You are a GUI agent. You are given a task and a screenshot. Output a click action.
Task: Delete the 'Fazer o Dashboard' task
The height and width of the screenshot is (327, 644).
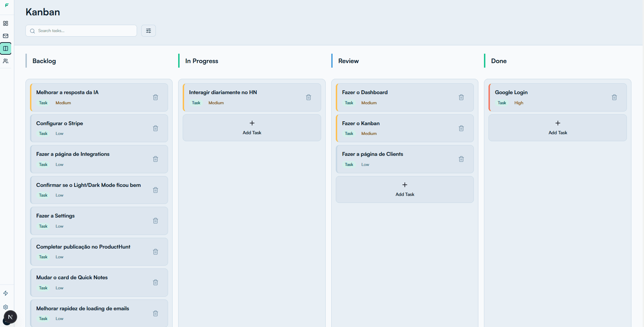461,97
